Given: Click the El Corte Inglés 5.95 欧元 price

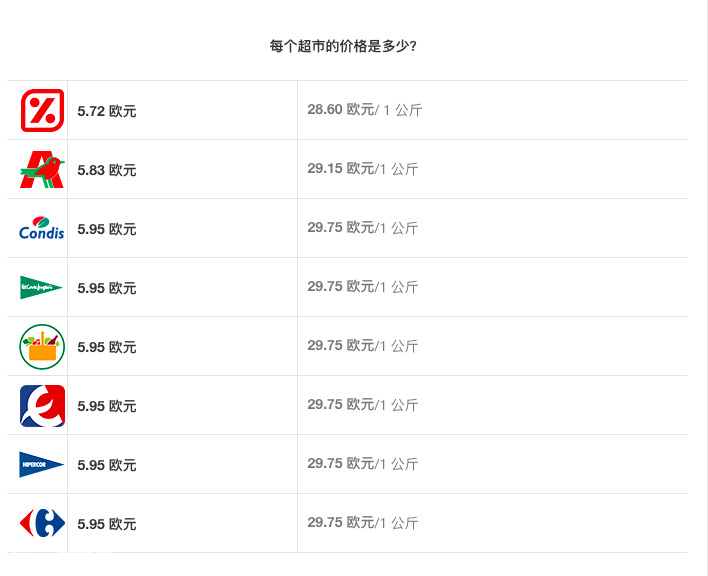Looking at the screenshot, I should (107, 288).
